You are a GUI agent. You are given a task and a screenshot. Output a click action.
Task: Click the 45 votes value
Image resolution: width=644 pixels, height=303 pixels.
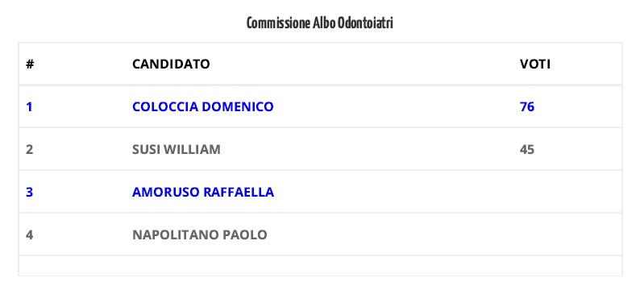527,149
